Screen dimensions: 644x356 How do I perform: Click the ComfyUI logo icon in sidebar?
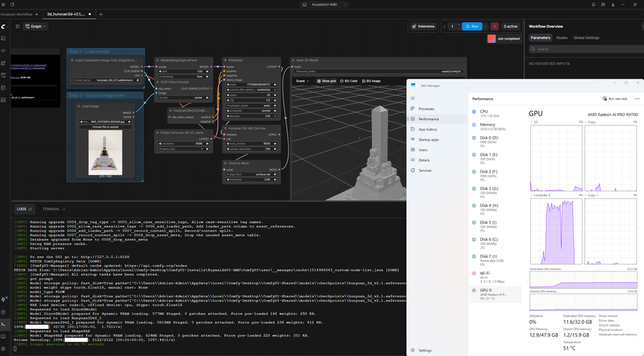pos(4,27)
